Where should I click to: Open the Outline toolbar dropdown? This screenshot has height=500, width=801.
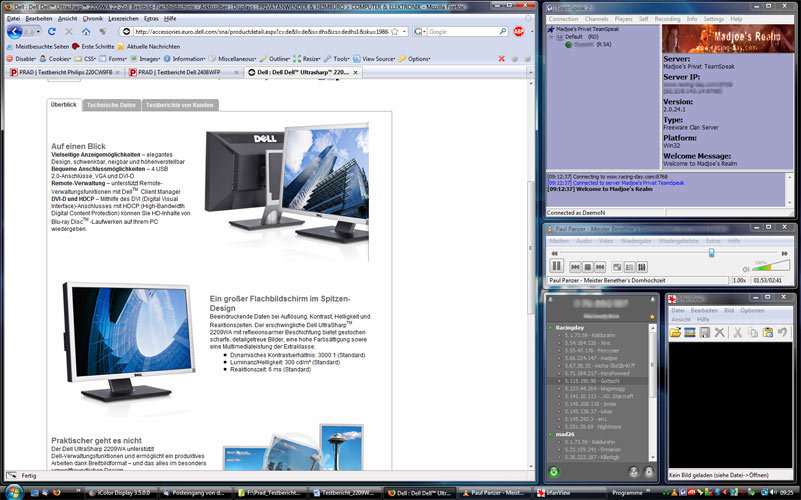(x=275, y=59)
